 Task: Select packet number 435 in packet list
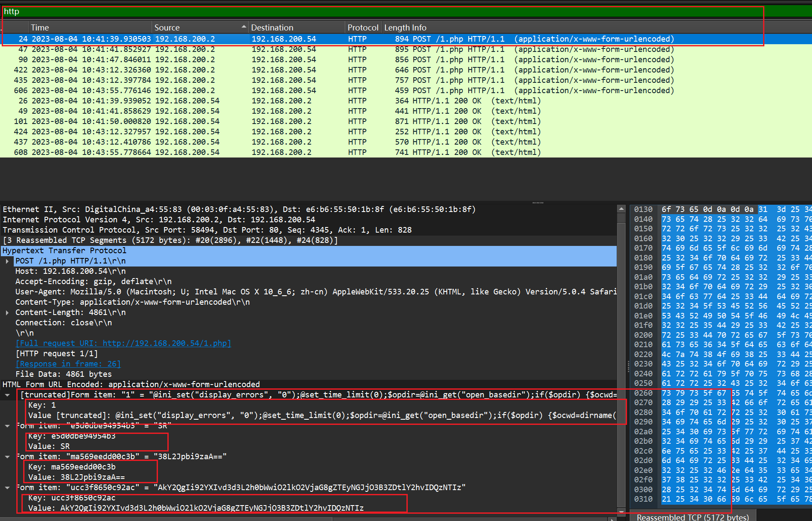tap(406, 80)
